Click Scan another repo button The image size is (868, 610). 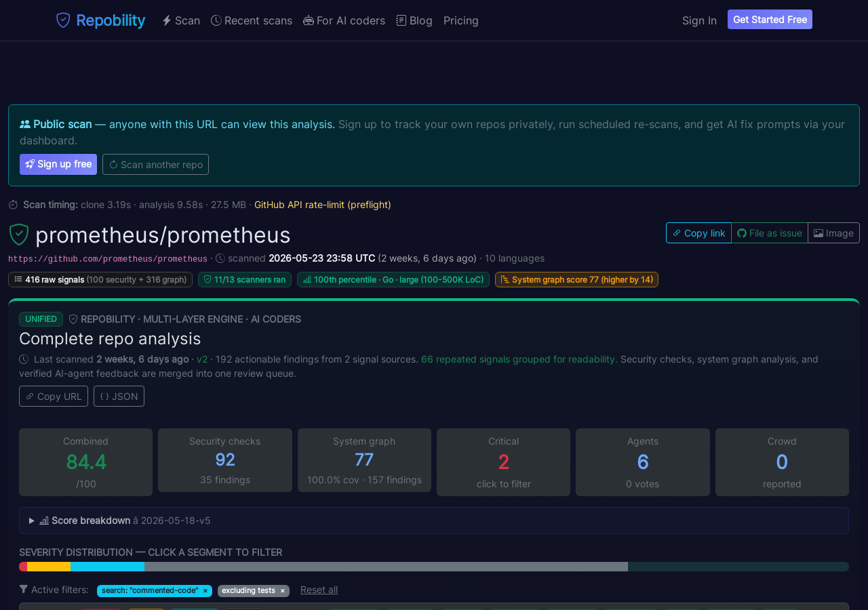tap(155, 164)
